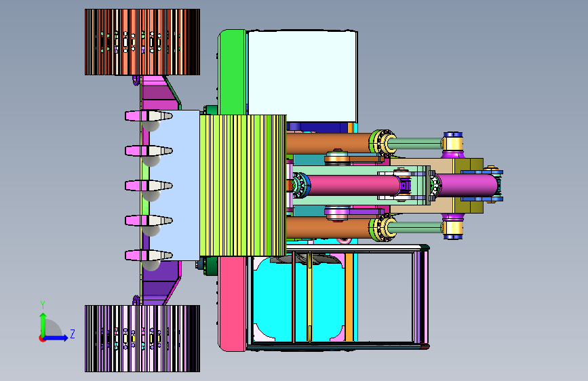Select the bottommost pink-white tooth
The width and height of the screenshot is (588, 381).
tap(149, 256)
